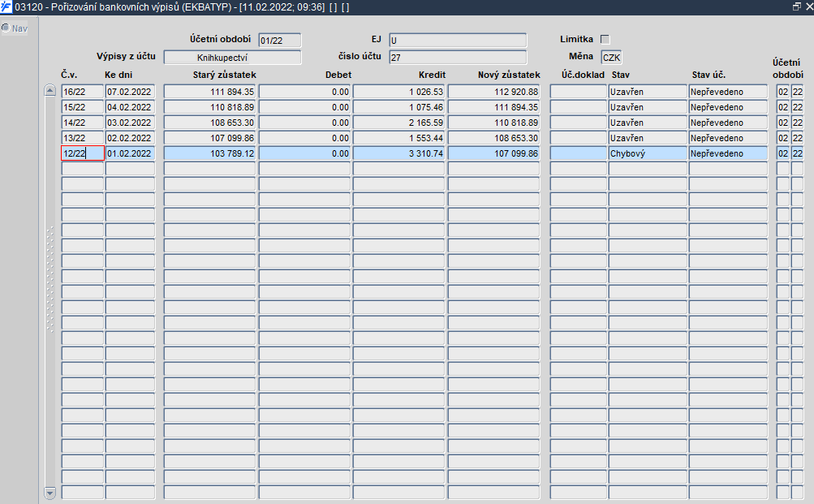The image size is (814, 504).
Task: Select statement number 16/22
Action: click(x=83, y=92)
